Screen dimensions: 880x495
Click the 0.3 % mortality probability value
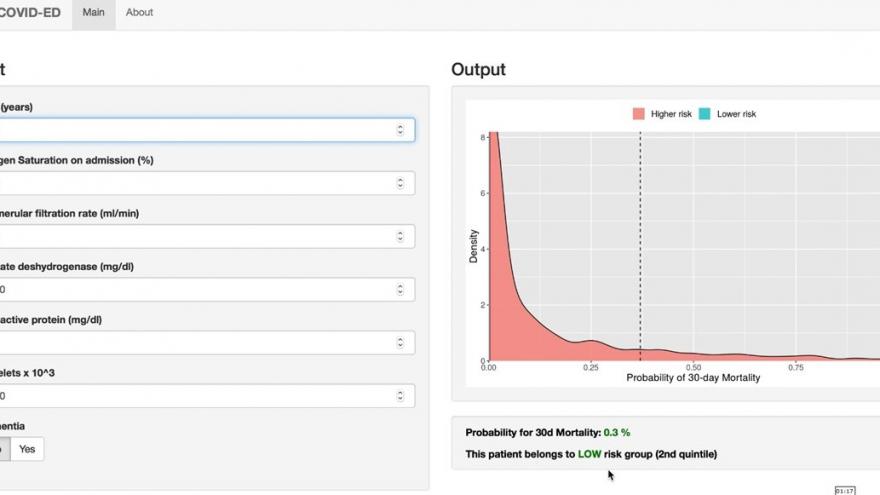coord(616,432)
